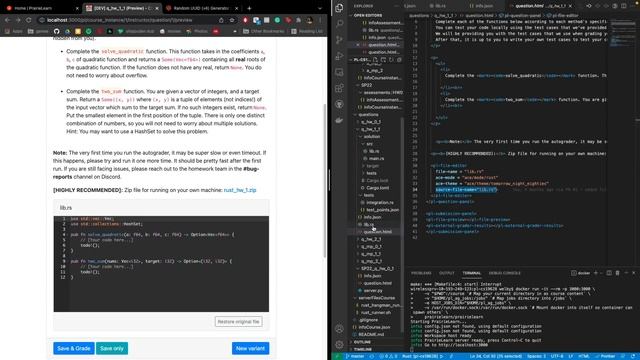Click the New Folder icon in explorer header
The image size is (640, 360).
383,60
